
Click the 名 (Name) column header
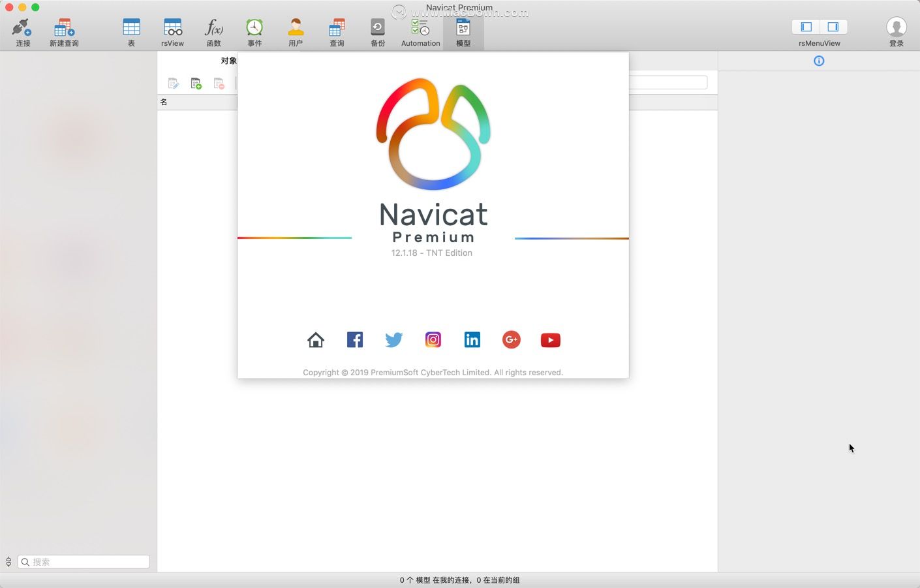click(164, 102)
